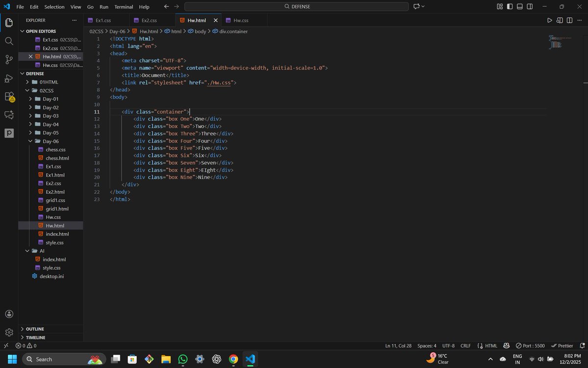The height and width of the screenshot is (368, 588).
Task: Toggle the Panel layout icon
Action: pyautogui.click(x=519, y=6)
